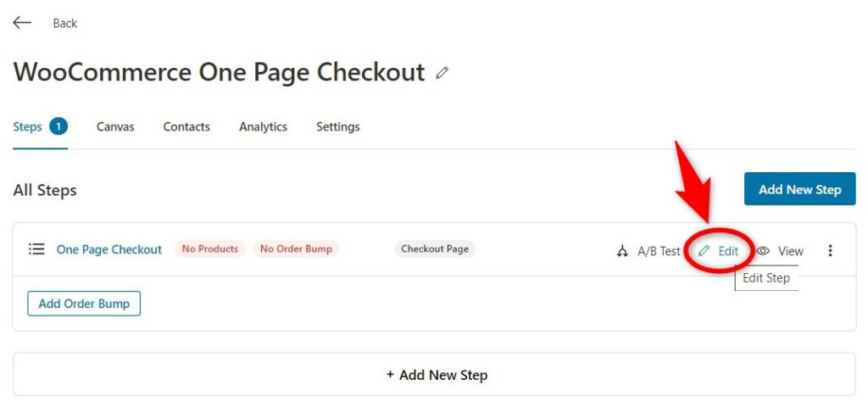Switch to the Settings tab

tap(337, 126)
